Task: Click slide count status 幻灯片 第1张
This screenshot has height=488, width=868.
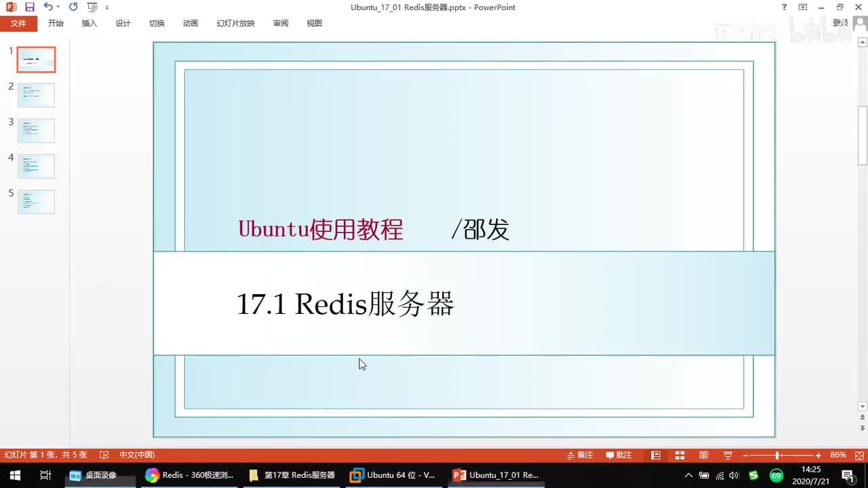Action: coord(45,455)
